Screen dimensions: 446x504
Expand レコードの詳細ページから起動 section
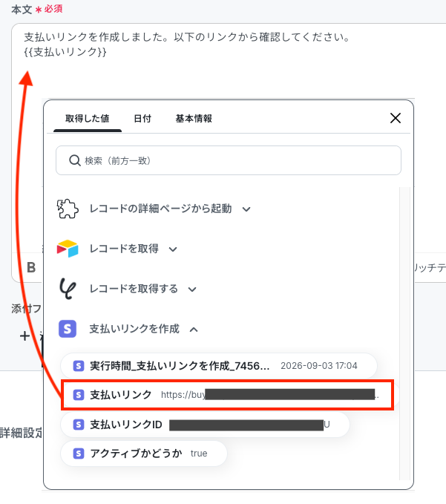pyautogui.click(x=246, y=209)
